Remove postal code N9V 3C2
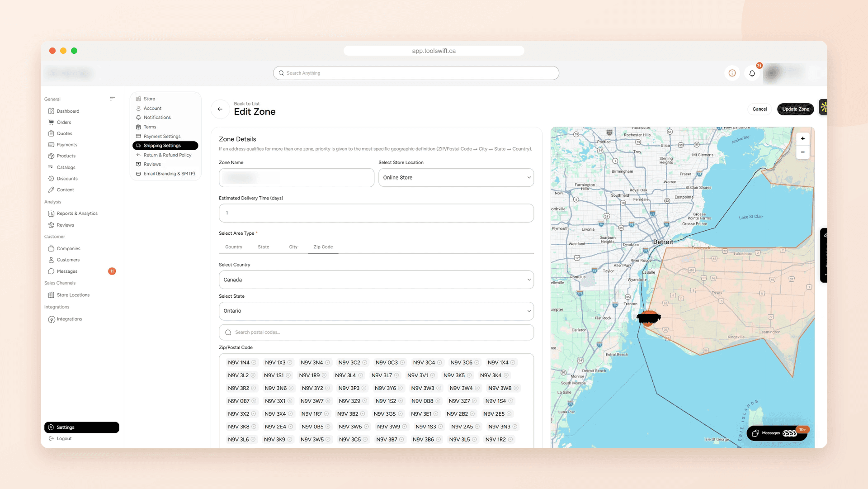 (x=365, y=363)
